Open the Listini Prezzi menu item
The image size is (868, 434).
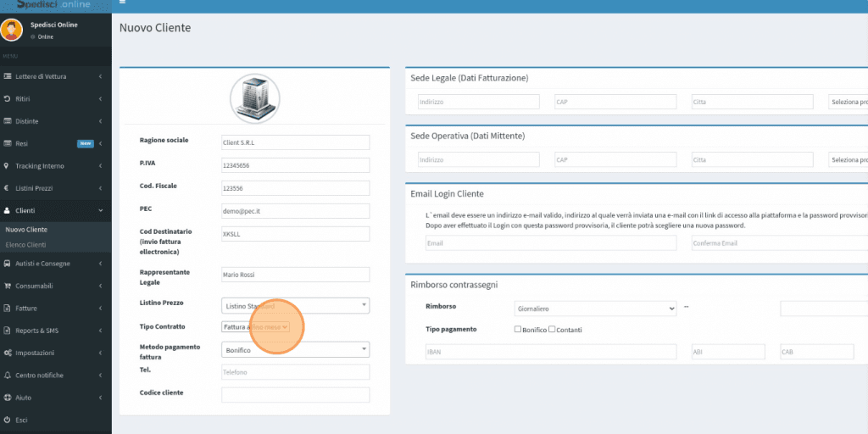[x=55, y=188]
